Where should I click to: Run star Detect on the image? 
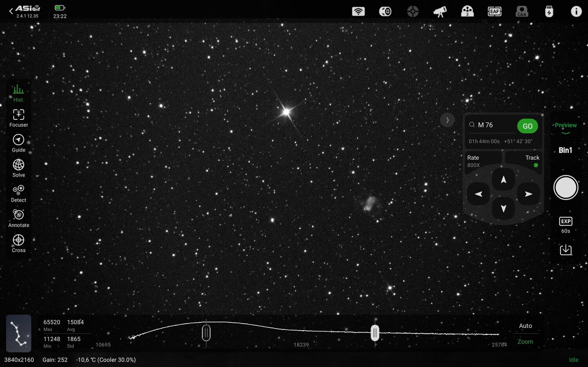[x=18, y=193]
